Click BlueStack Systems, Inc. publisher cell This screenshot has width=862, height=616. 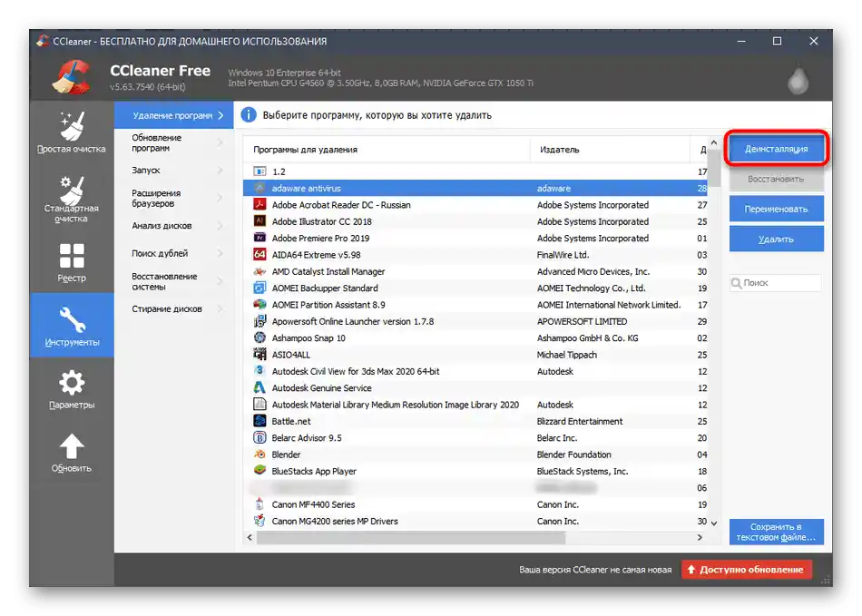click(x=583, y=471)
